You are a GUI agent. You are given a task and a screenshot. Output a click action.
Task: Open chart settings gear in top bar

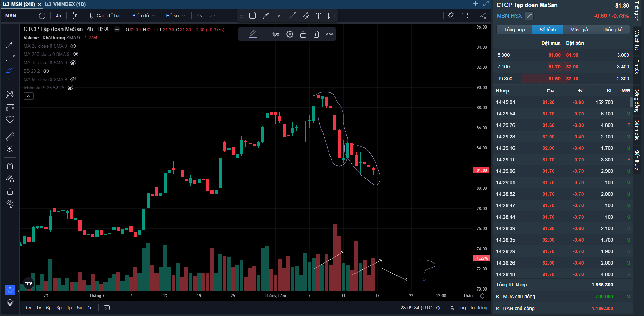pyautogui.click(x=452, y=16)
